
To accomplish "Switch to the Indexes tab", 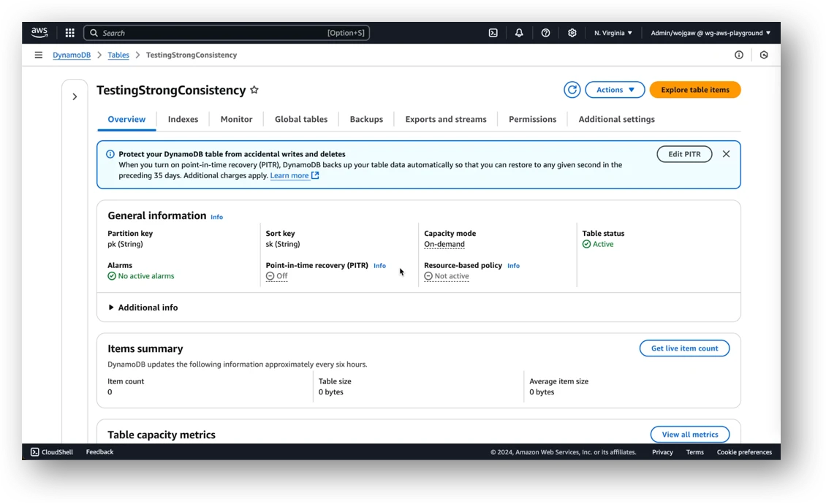I will [x=183, y=119].
